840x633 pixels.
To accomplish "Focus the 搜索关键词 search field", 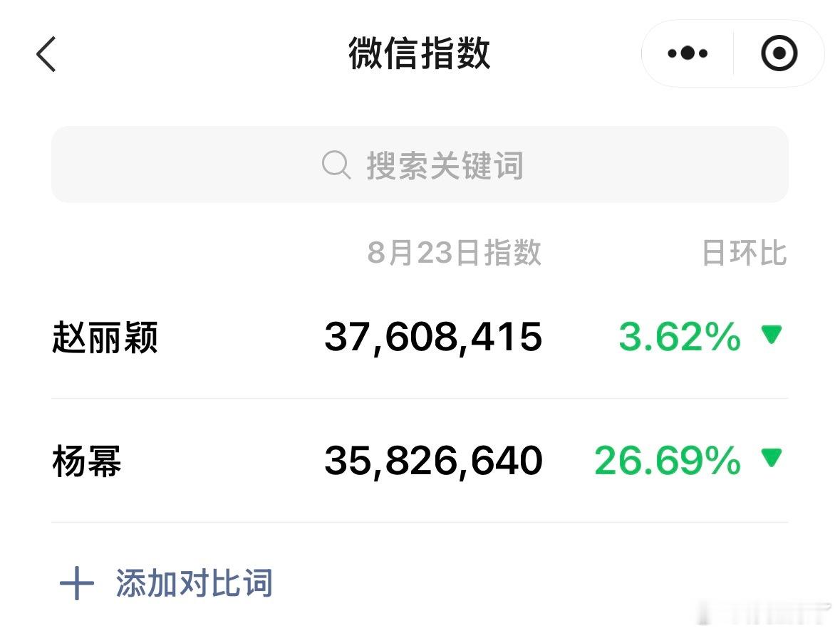I will coord(420,165).
